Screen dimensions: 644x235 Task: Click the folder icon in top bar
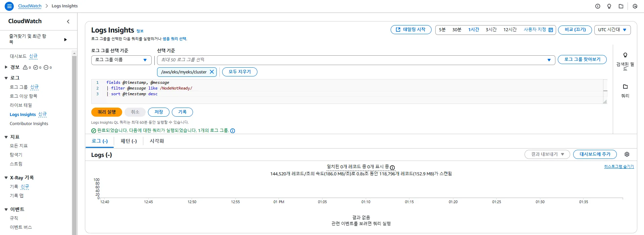click(621, 6)
